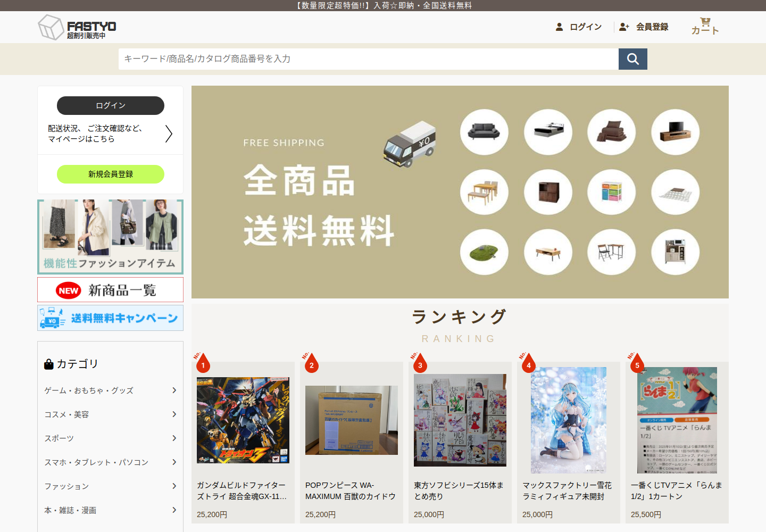Expand ゲーム・おもちゃ・グッズ category chevron

pos(174,390)
